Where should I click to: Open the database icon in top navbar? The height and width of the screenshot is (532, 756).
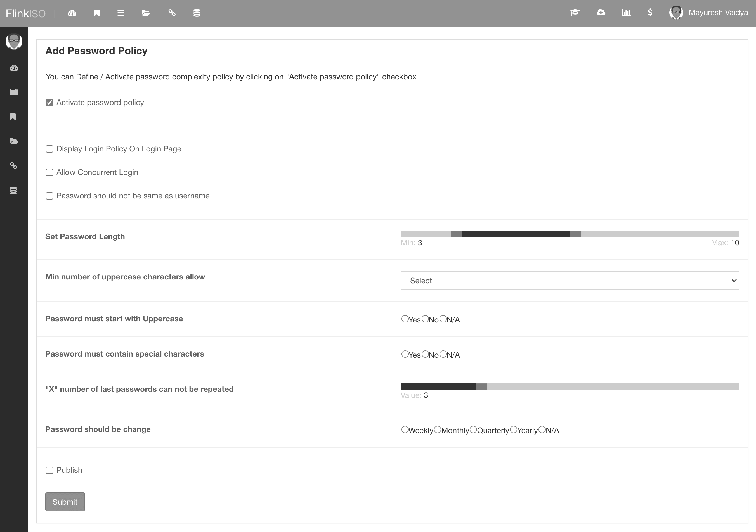tap(197, 13)
